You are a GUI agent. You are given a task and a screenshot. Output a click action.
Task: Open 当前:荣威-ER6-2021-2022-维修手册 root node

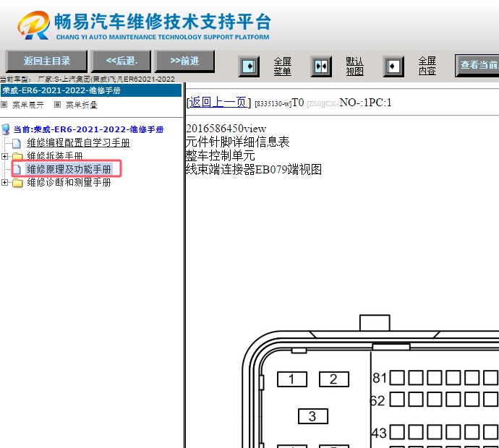click(88, 129)
